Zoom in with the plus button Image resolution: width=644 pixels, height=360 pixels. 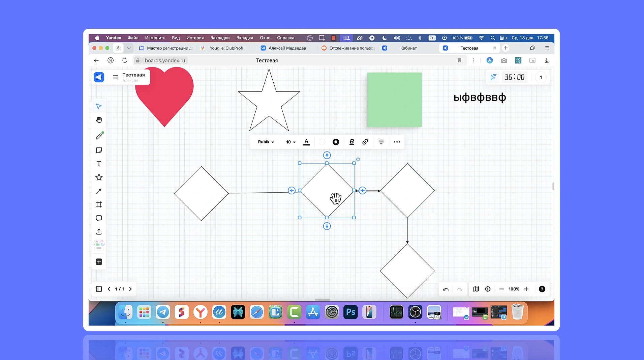[x=526, y=289]
